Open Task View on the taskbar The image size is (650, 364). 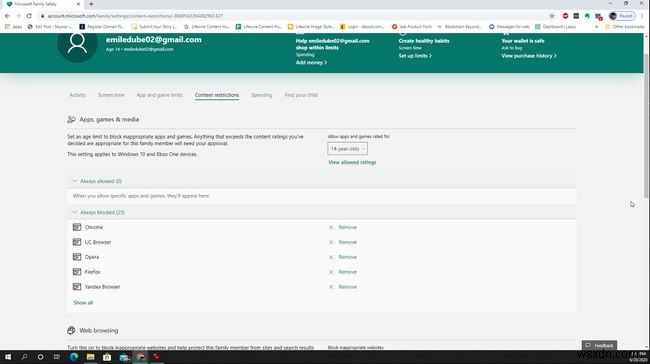(57, 357)
